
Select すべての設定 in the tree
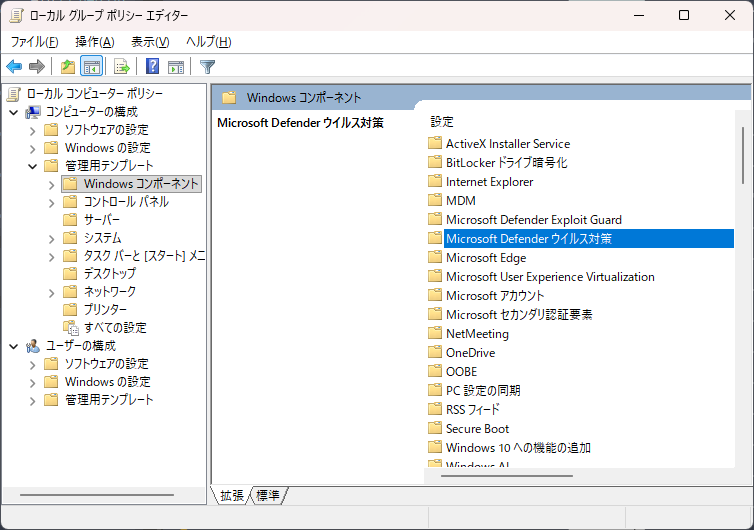point(114,328)
